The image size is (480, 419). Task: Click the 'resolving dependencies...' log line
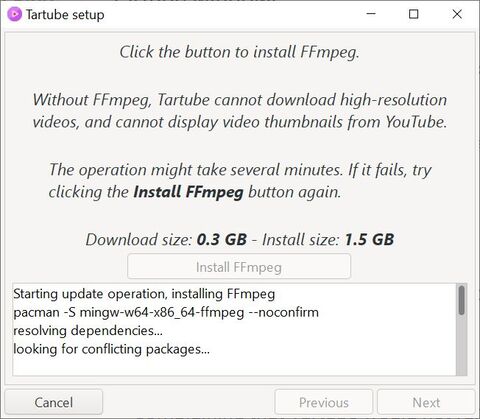click(88, 331)
